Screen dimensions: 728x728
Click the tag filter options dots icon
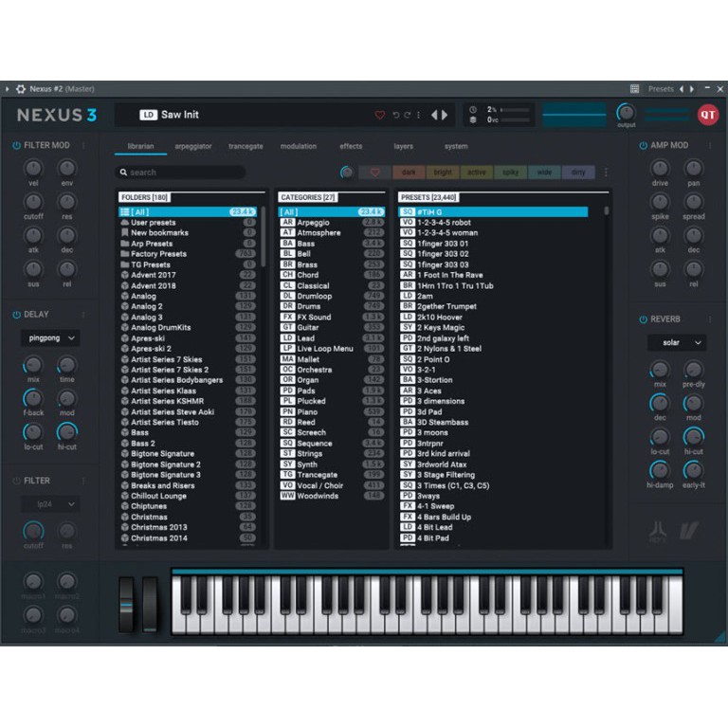(606, 173)
